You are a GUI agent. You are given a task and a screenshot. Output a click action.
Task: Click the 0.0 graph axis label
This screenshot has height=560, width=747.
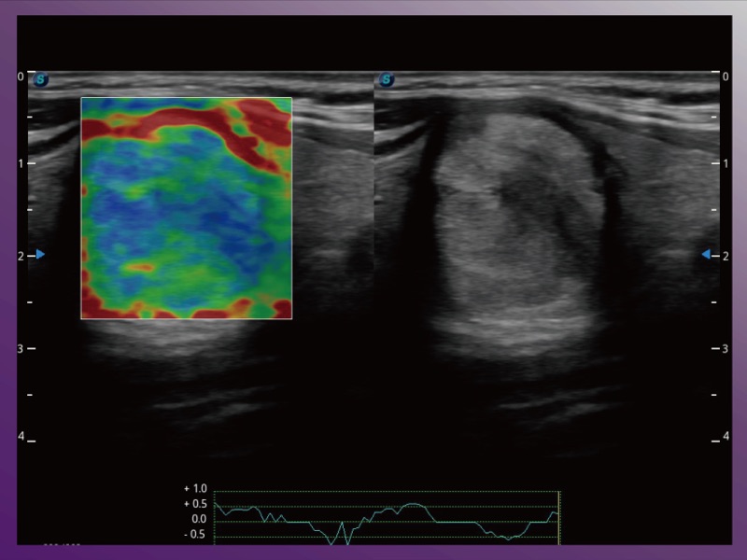(198, 519)
